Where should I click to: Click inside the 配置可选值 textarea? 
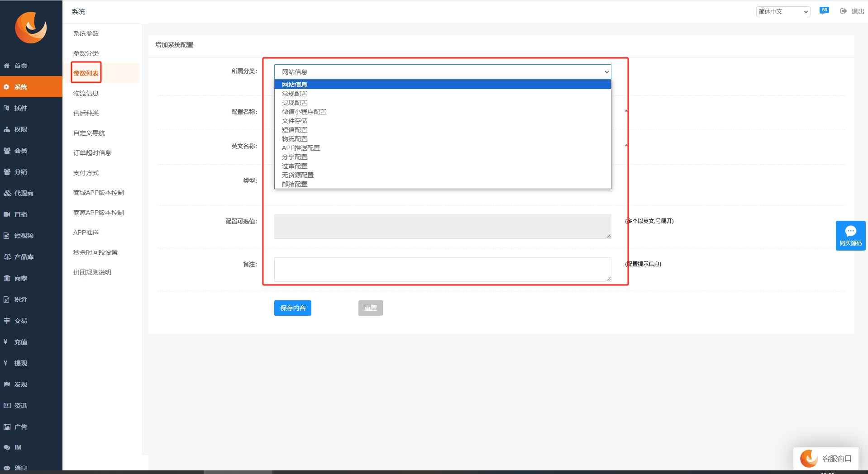[x=443, y=227]
